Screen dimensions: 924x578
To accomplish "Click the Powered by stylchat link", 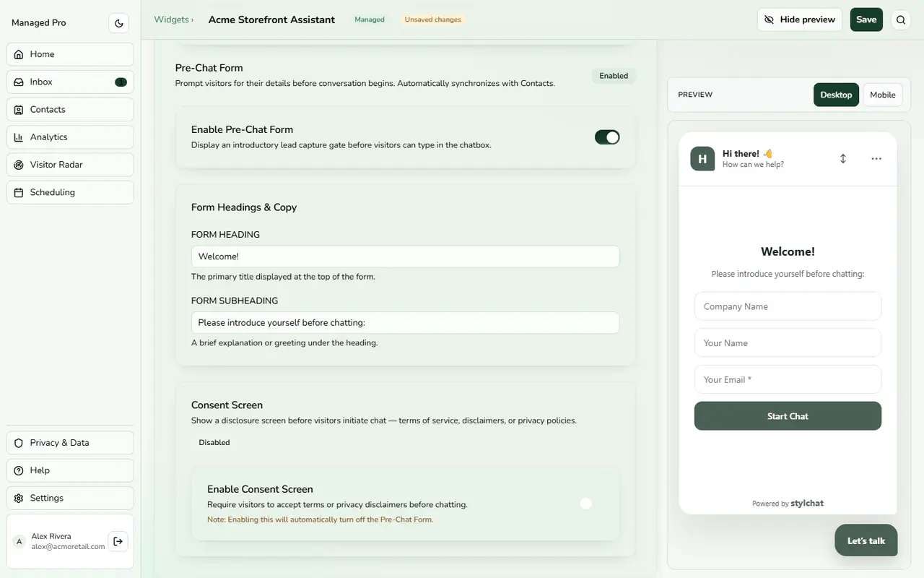I will tap(788, 504).
